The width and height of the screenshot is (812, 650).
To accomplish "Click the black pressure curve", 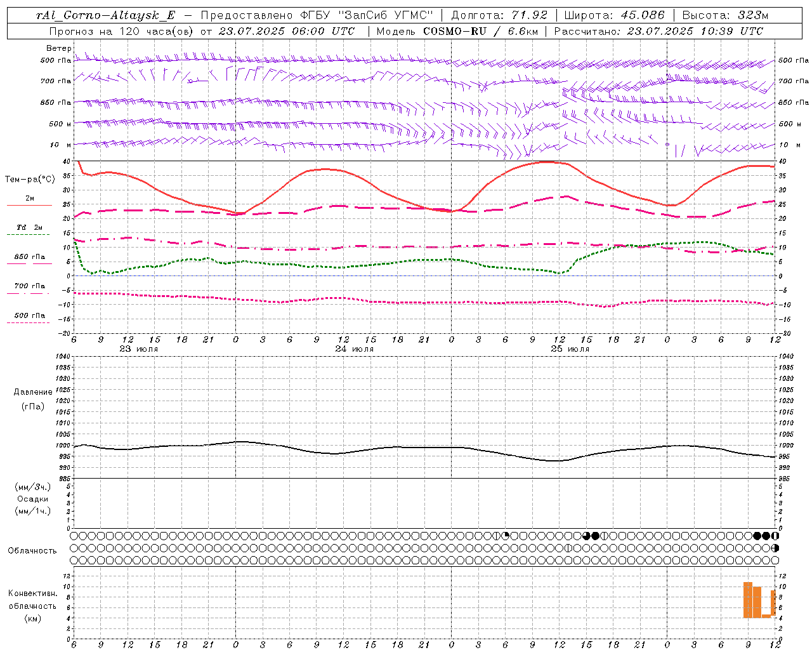I will click(425, 447).
